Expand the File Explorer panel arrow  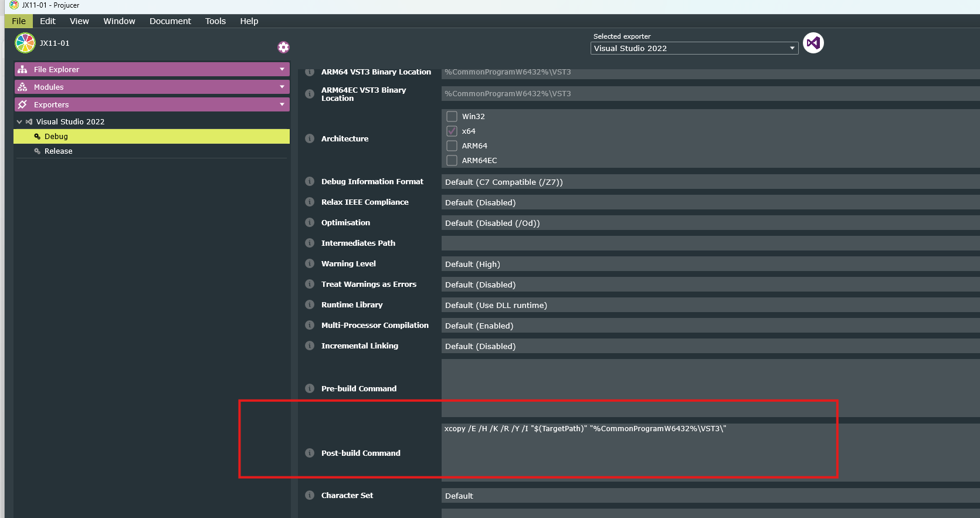tap(282, 69)
